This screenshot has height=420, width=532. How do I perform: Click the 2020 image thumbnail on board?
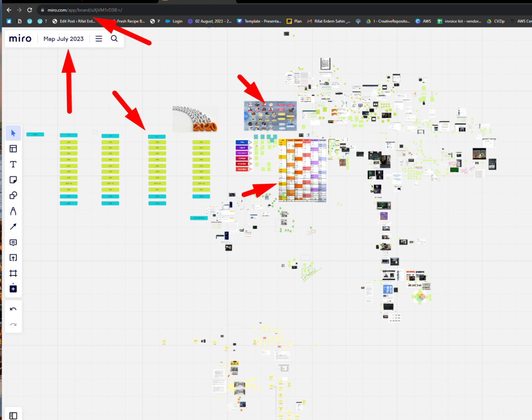click(x=195, y=119)
